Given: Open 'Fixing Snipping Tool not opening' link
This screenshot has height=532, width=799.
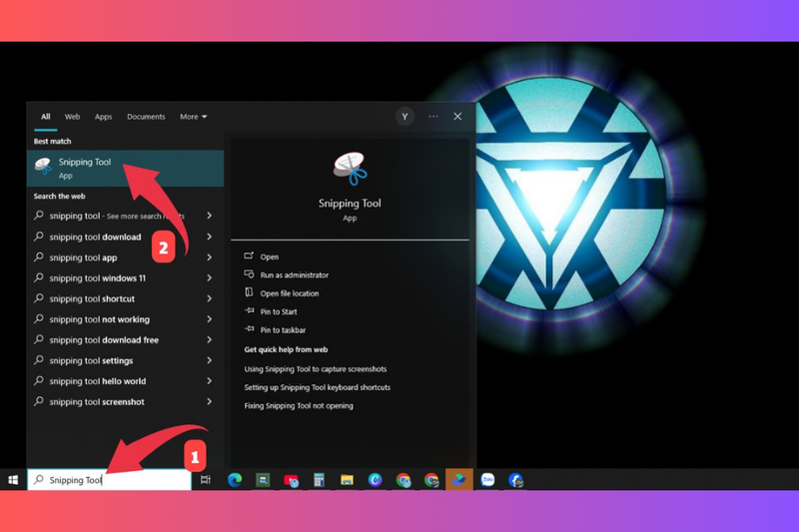Looking at the screenshot, I should (299, 406).
